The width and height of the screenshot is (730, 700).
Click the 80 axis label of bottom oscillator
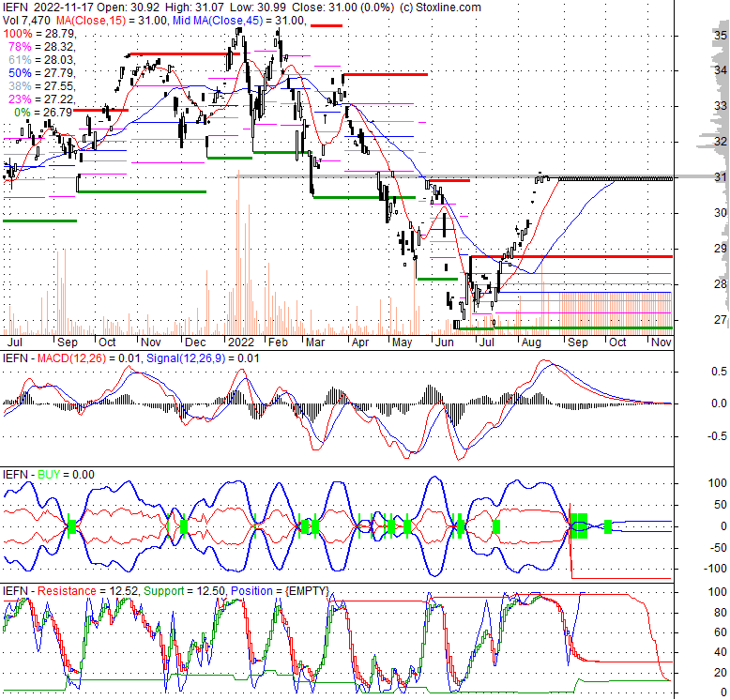click(721, 613)
